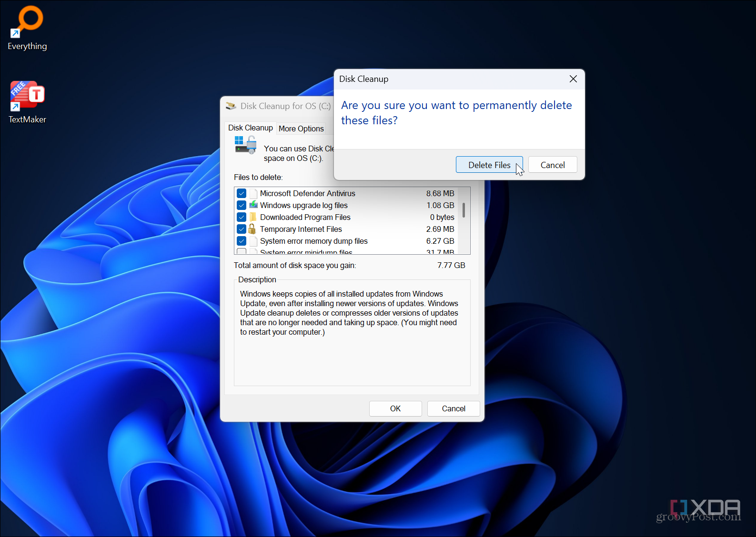Image resolution: width=756 pixels, height=537 pixels.
Task: Select the 8.68 MB size value
Action: coord(440,193)
